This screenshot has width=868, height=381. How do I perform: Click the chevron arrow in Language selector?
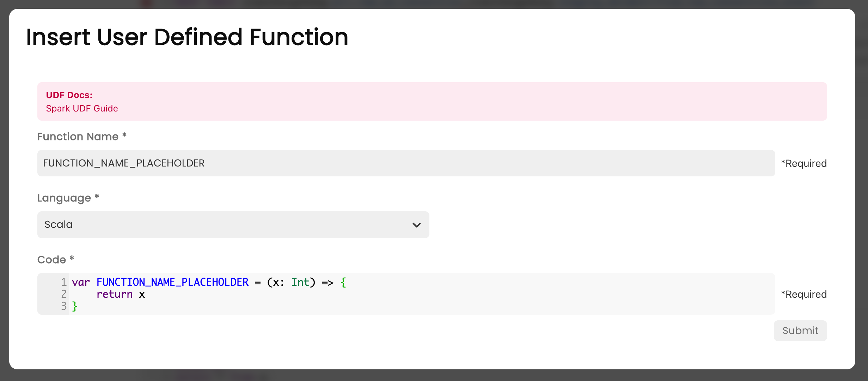pos(416,225)
